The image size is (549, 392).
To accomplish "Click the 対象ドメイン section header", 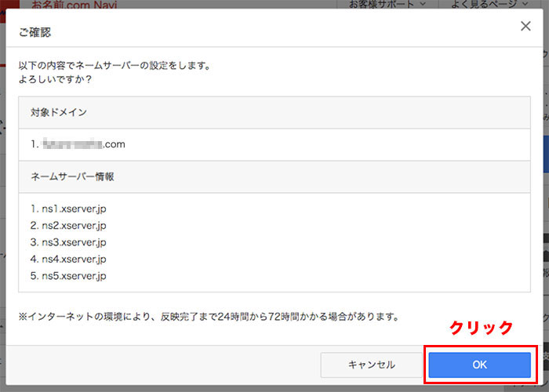I will 274,113.
